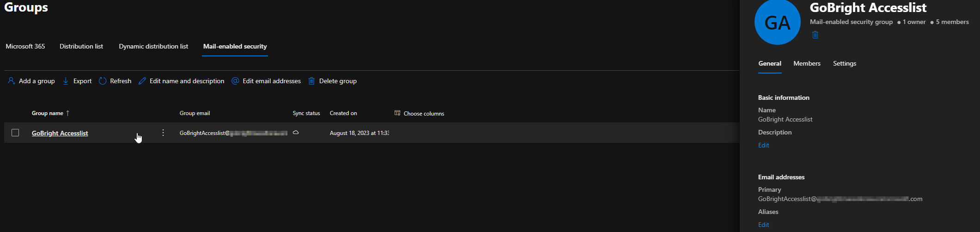Click the Add a group icon
This screenshot has width=980, height=232.
(x=12, y=81)
